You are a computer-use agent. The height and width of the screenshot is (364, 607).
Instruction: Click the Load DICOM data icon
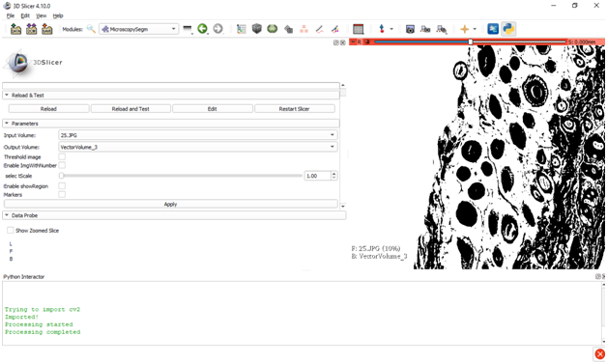coord(31,29)
